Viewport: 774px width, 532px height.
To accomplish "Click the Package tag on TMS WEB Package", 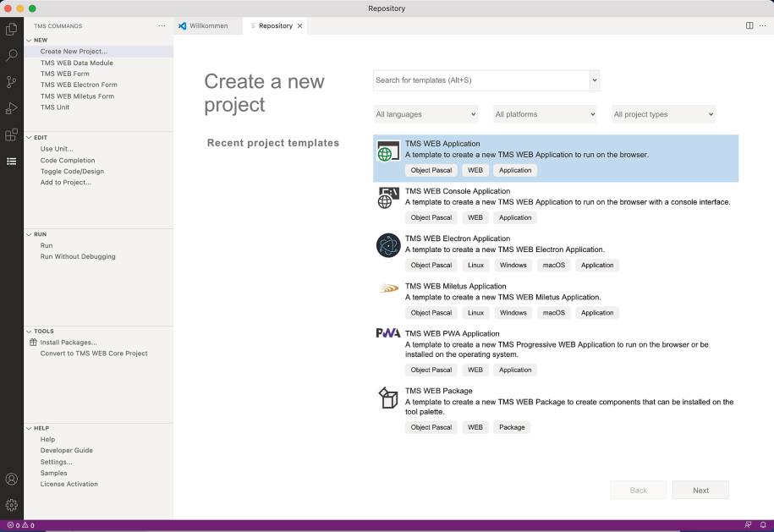I will [x=512, y=427].
